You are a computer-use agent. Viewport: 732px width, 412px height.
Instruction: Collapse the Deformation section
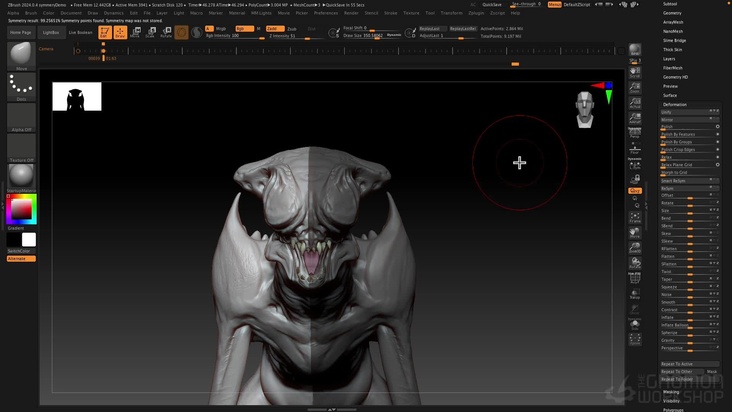click(x=675, y=105)
